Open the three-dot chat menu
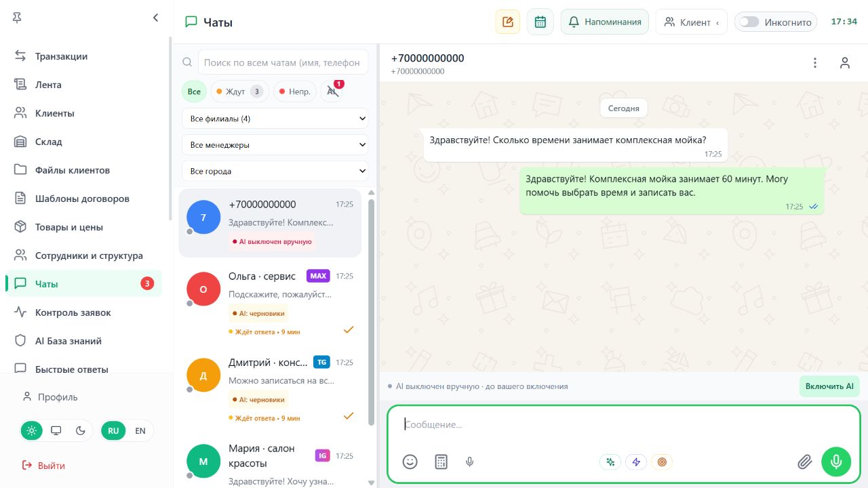This screenshot has height=488, width=868. click(815, 63)
